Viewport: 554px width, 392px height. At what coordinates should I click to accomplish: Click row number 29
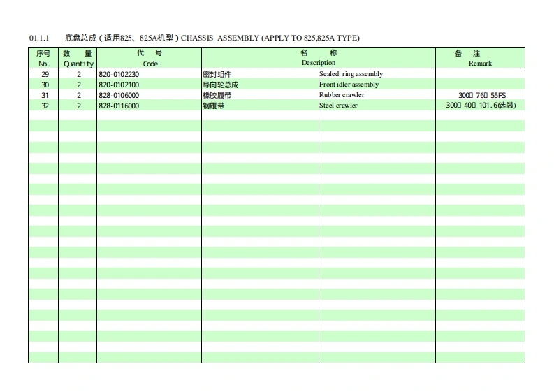click(45, 74)
